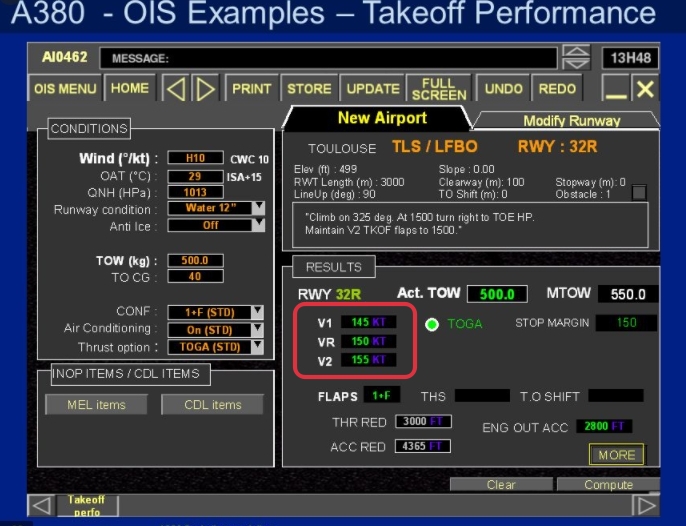Click the ENG OUT ACC value 2800 FT
The height and width of the screenshot is (526, 686).
click(604, 426)
